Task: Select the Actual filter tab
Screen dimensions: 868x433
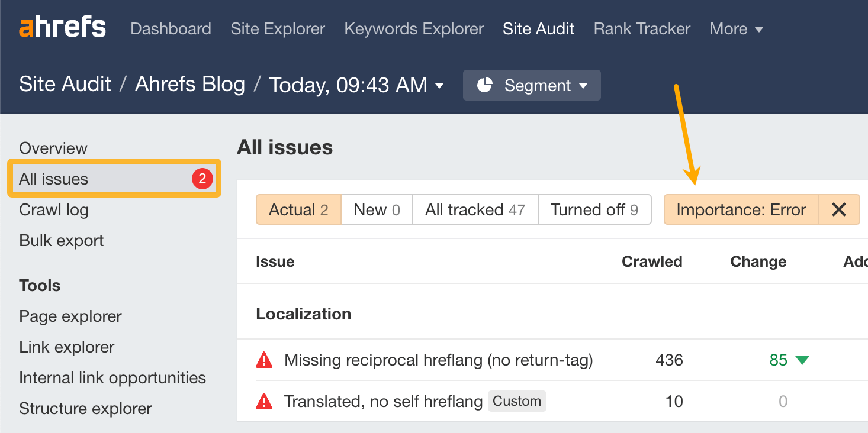Action: pyautogui.click(x=299, y=209)
